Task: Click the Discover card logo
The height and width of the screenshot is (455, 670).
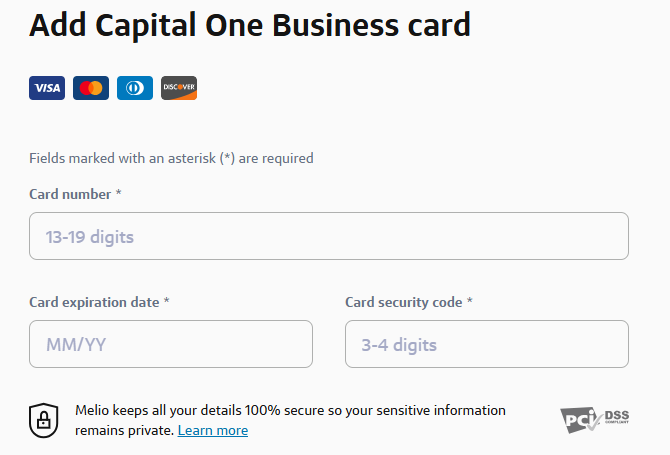Action: point(179,88)
